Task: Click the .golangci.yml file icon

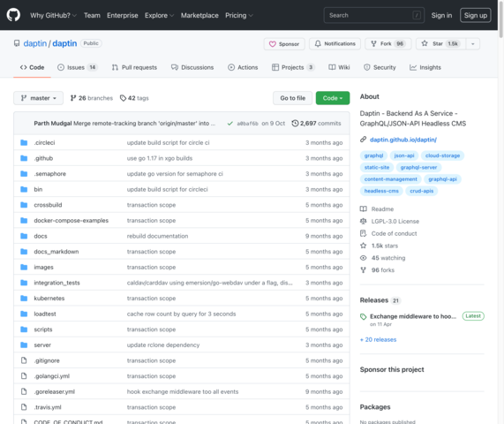Action: (x=24, y=375)
